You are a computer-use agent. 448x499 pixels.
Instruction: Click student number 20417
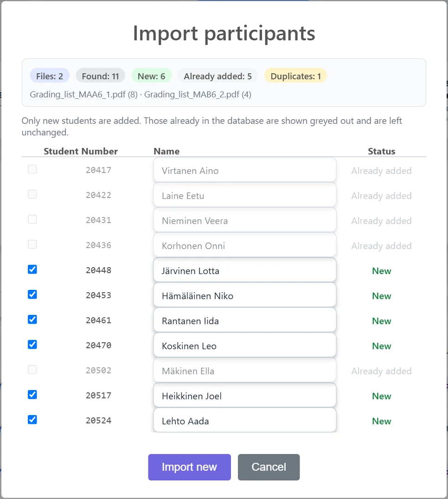pos(98,170)
